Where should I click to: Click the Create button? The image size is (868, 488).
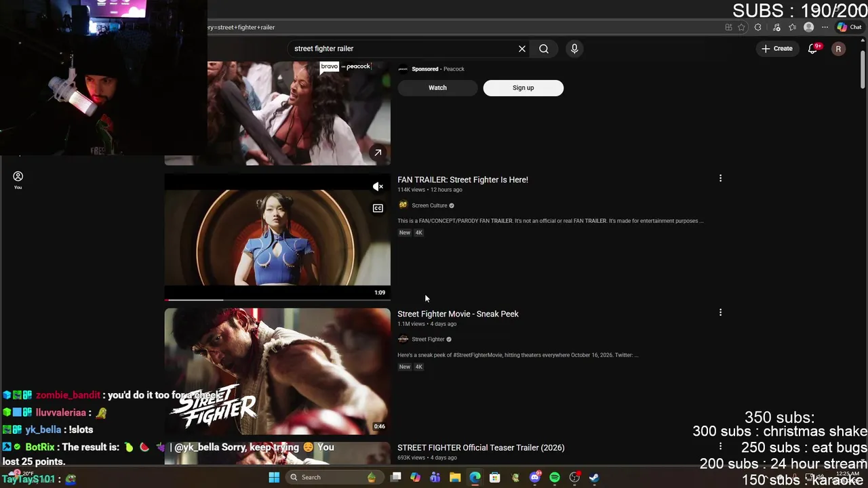click(x=777, y=49)
